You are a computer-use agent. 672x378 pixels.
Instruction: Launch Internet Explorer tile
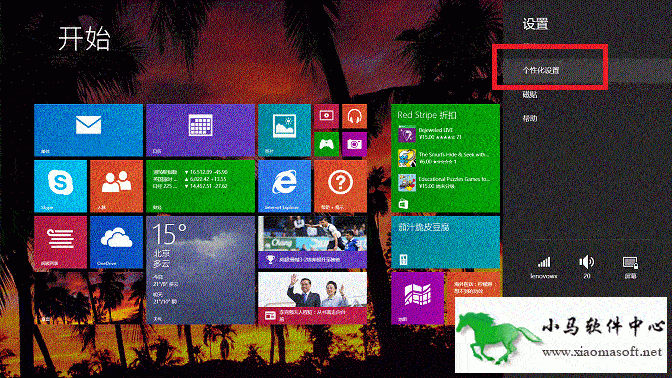pyautogui.click(x=284, y=186)
